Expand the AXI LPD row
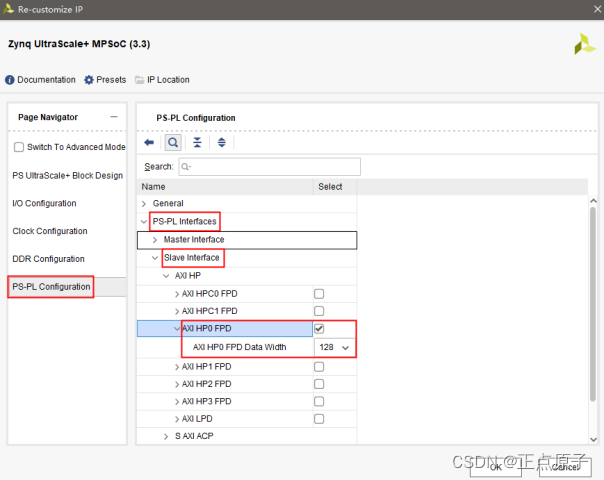 click(x=177, y=419)
